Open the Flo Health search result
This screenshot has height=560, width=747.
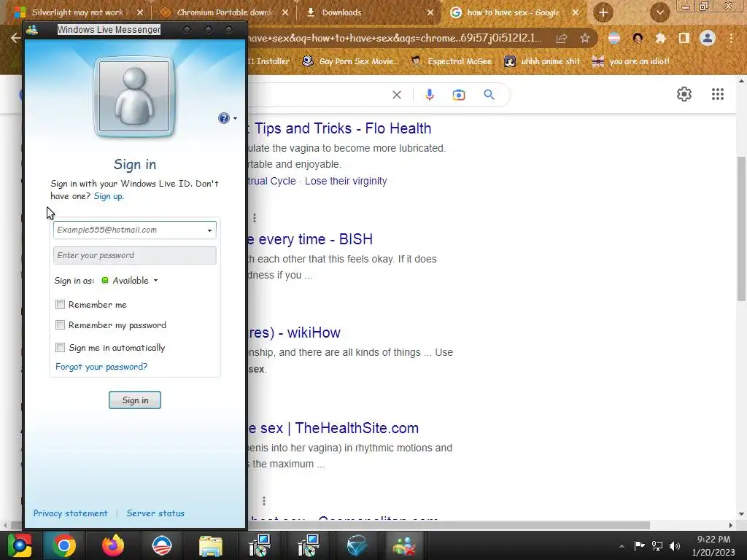point(339,128)
